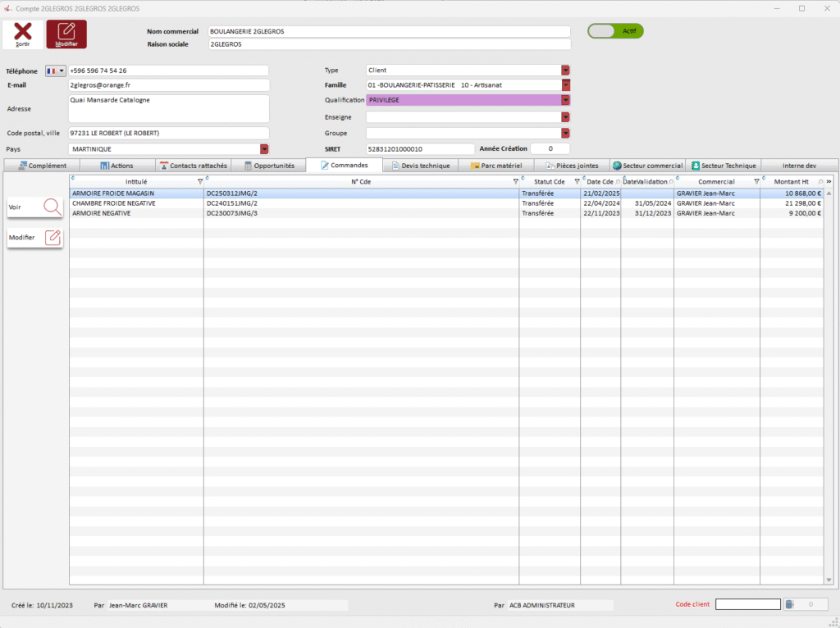Image resolution: width=840 pixels, height=628 pixels.
Task: Open the French flag phone country selector
Action: tap(56, 71)
